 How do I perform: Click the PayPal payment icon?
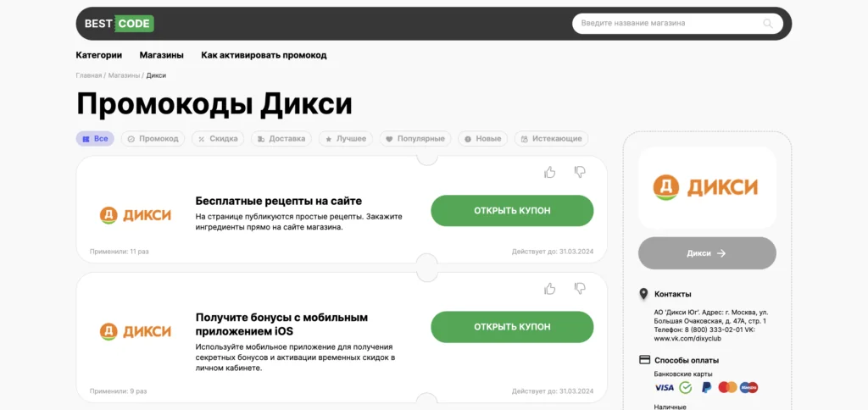pos(706,387)
